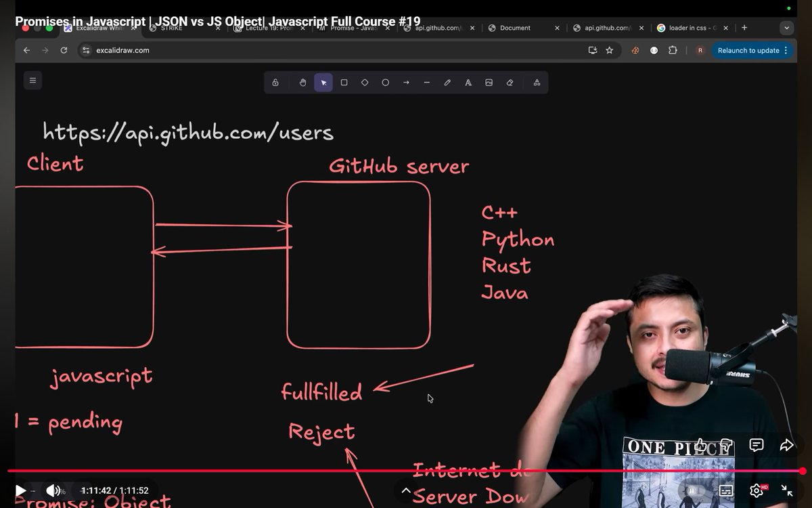Share the video

point(786,445)
